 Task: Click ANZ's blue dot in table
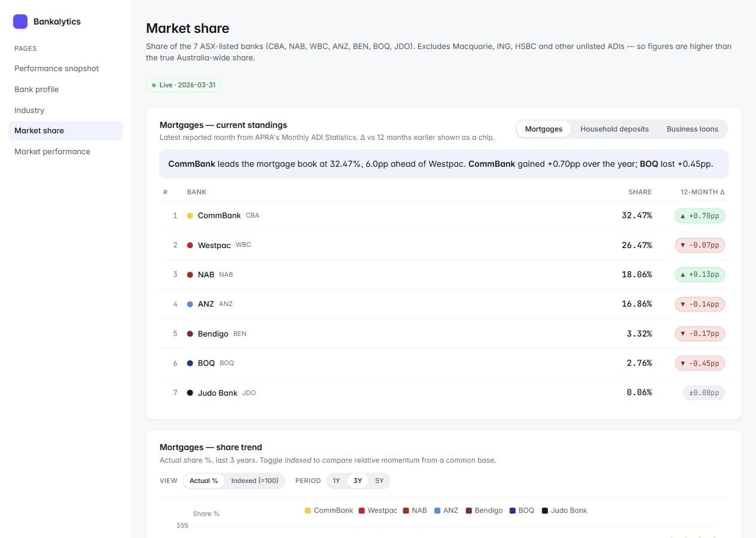(x=190, y=304)
